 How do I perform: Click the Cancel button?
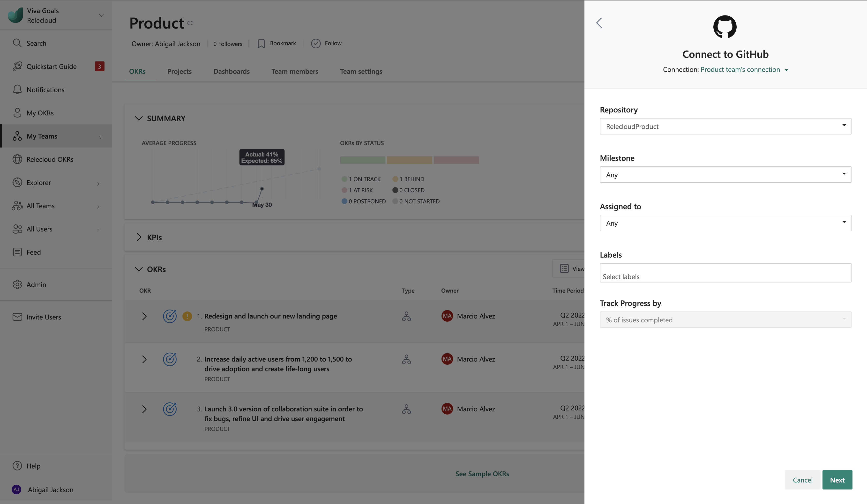pos(802,480)
